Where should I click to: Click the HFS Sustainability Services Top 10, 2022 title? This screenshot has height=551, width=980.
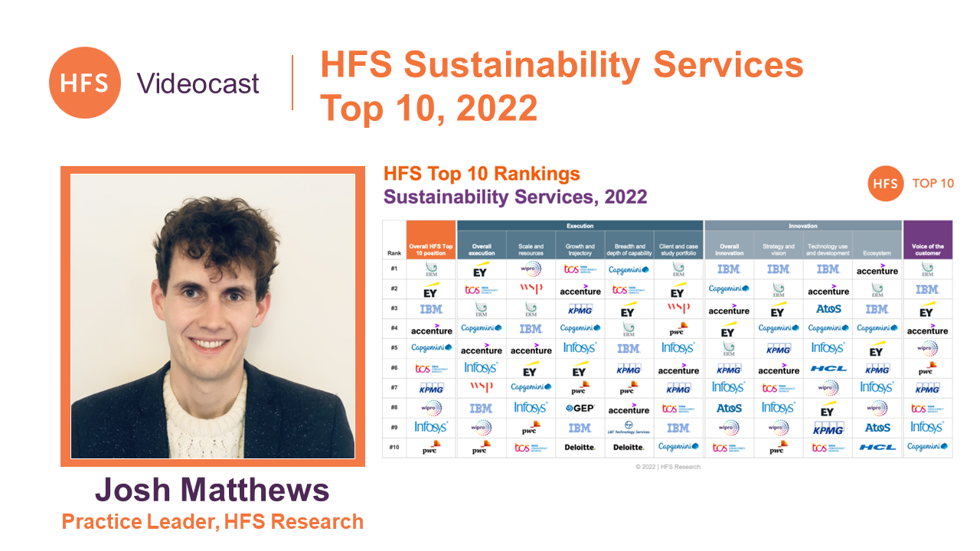pyautogui.click(x=562, y=86)
